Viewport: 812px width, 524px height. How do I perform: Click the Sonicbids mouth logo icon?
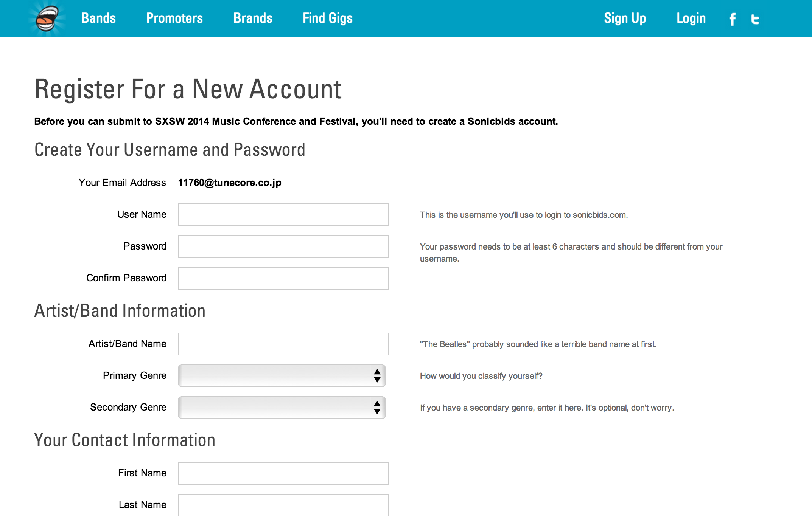coord(47,19)
